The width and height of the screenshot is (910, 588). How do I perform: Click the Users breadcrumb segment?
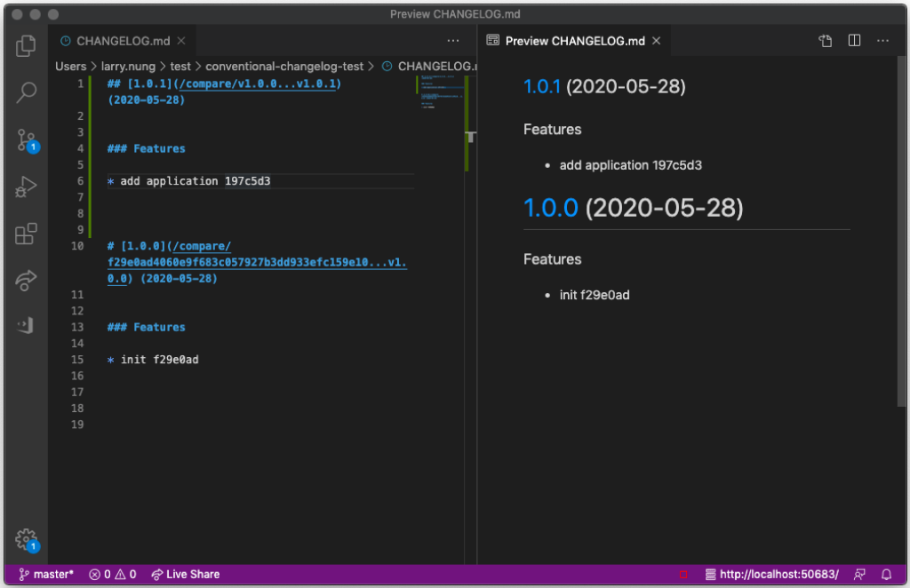(x=71, y=67)
